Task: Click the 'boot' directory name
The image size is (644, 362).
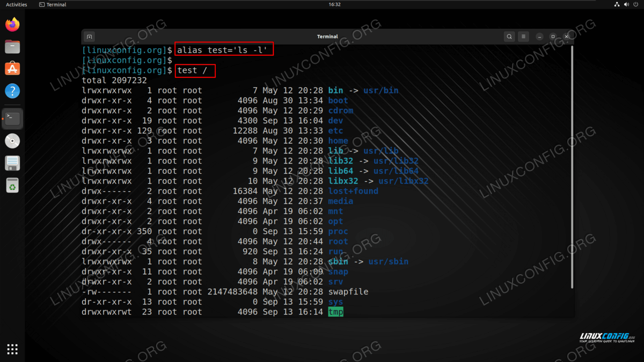Action: coord(338,100)
